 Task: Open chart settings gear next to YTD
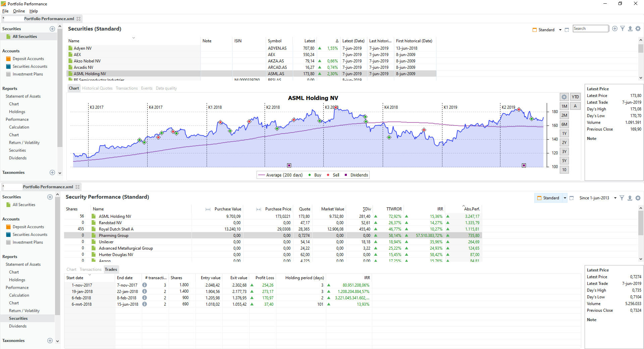564,97
